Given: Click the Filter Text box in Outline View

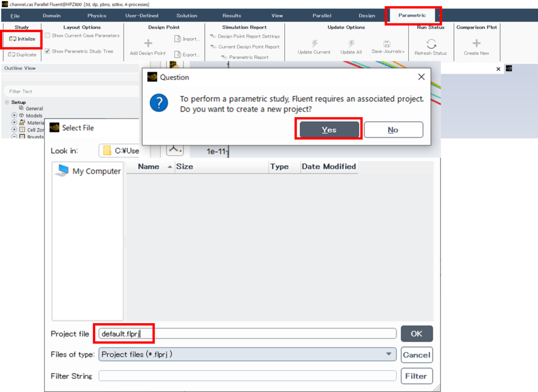Looking at the screenshot, I should (x=71, y=91).
